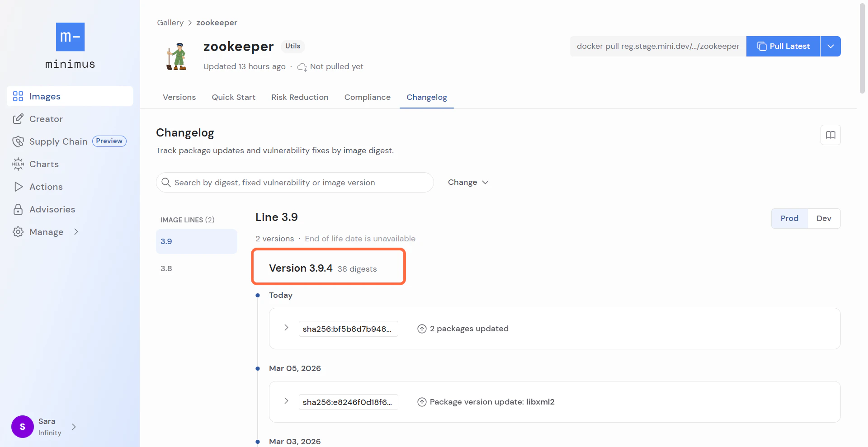Open the Versions tab
This screenshot has width=868, height=447.
pos(179,97)
